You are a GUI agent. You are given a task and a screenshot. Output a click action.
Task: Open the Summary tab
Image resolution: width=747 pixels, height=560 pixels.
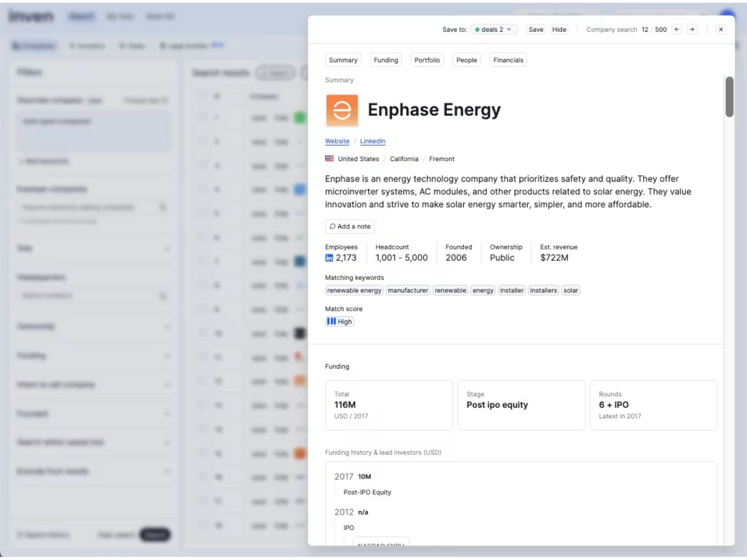click(x=343, y=60)
